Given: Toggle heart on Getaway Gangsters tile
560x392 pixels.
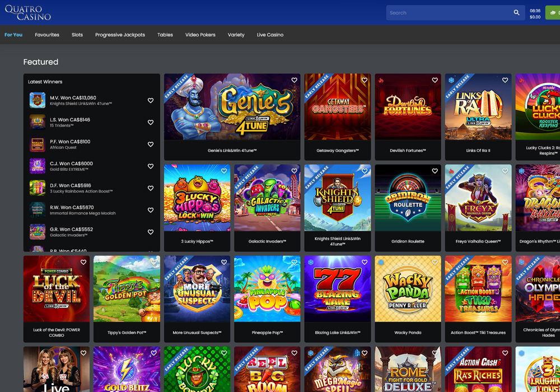Looking at the screenshot, I should (365, 80).
